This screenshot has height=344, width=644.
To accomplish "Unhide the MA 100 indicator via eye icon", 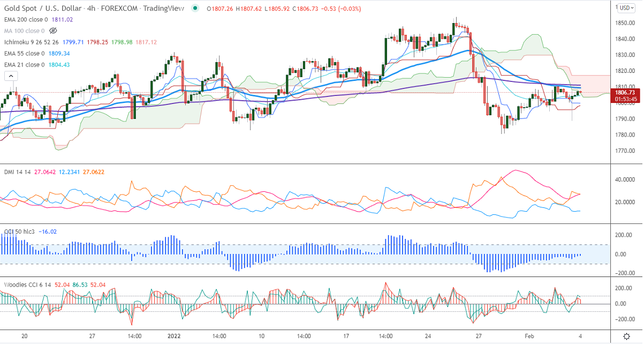I will [x=53, y=31].
